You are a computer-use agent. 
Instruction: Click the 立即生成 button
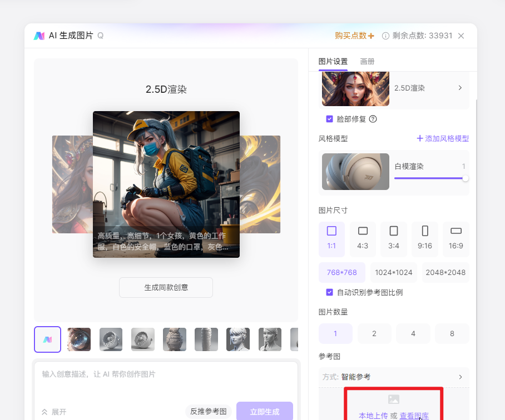[265, 411]
